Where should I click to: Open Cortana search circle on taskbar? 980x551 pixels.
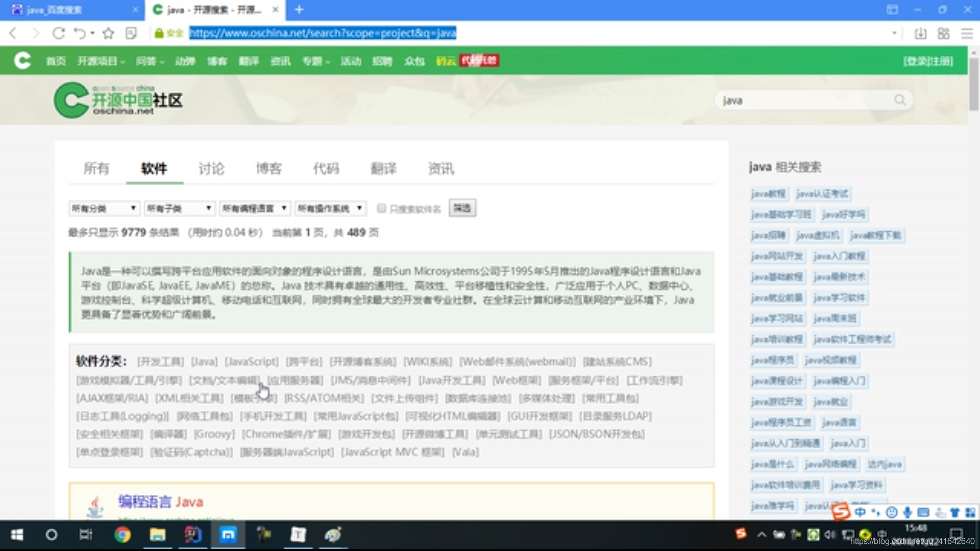point(52,535)
